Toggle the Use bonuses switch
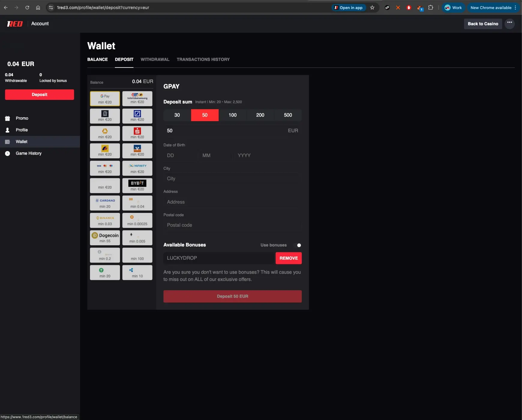The width and height of the screenshot is (522, 420). tap(297, 245)
